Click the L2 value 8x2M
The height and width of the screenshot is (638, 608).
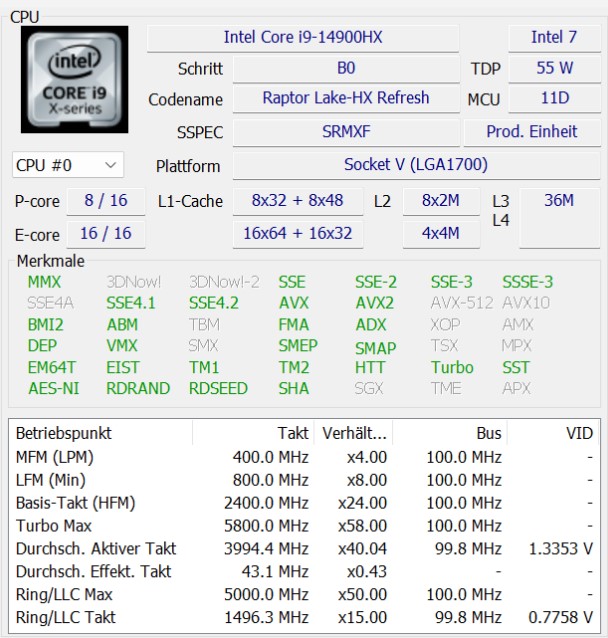point(441,201)
